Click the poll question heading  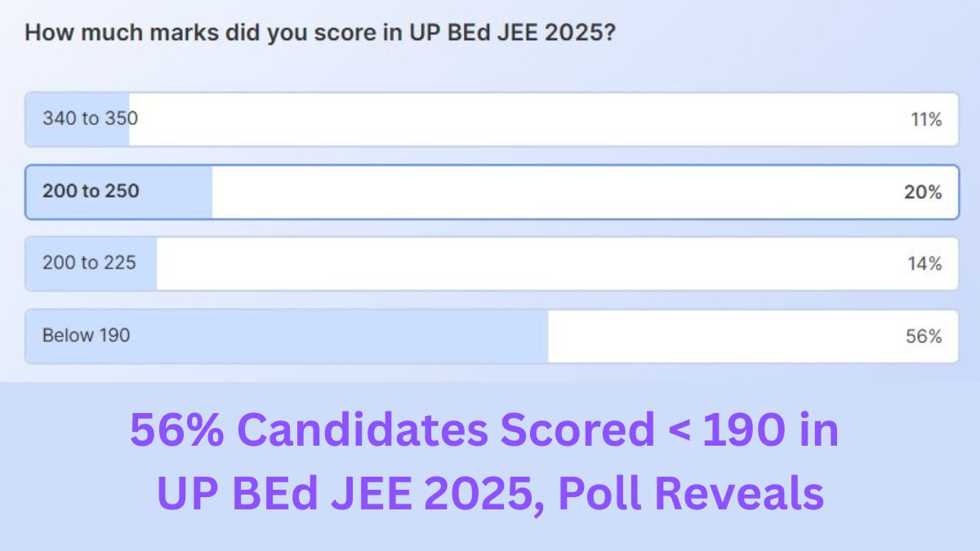322,33
